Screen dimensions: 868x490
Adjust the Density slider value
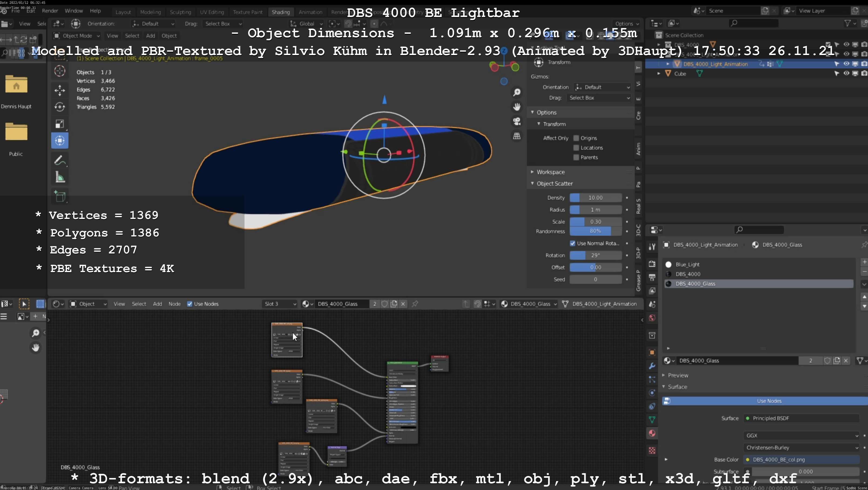click(x=595, y=198)
